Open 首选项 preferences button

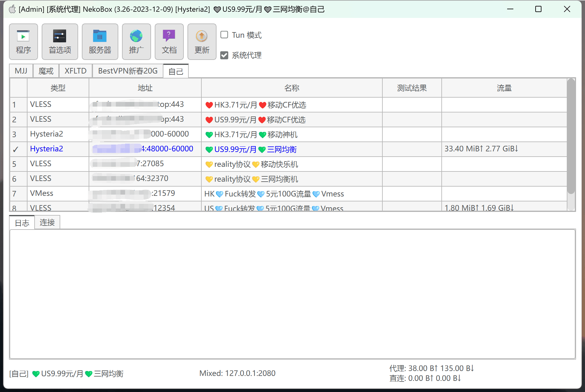click(60, 42)
